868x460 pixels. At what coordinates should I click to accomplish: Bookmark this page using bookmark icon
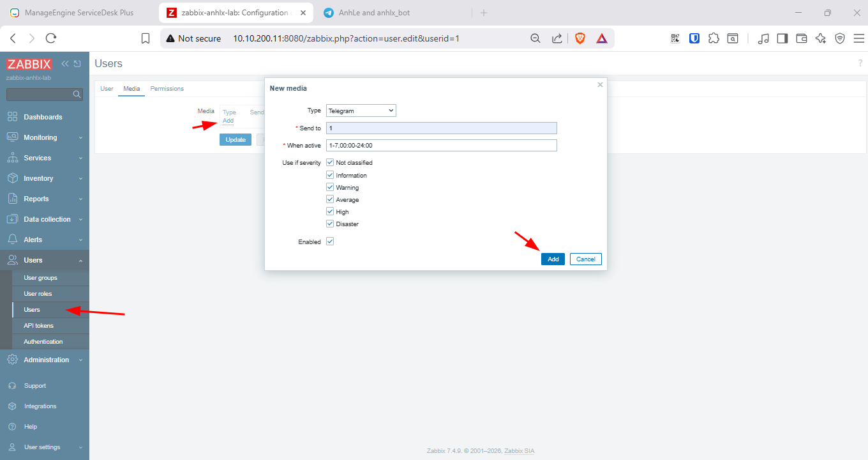146,38
